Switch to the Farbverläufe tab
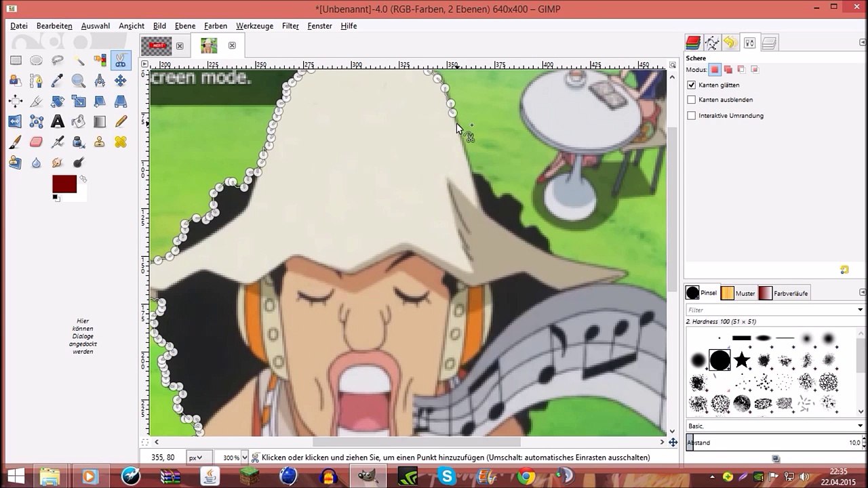The image size is (868, 488). pos(783,293)
